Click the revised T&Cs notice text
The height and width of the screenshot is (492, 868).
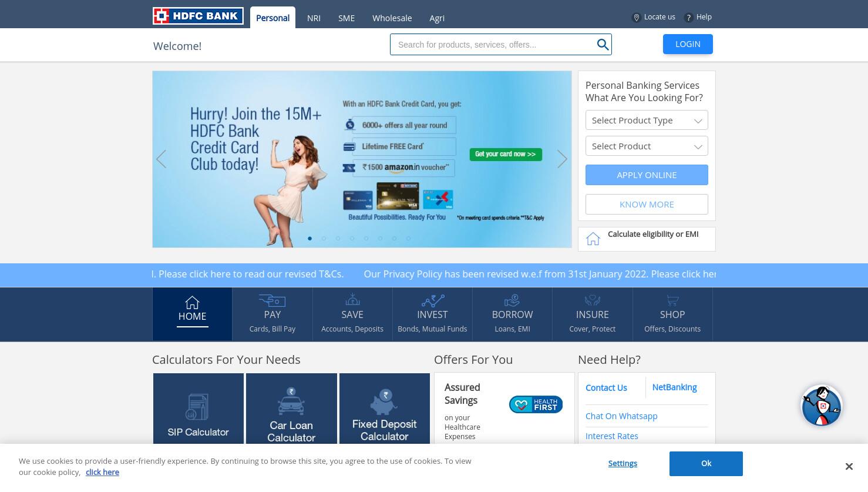pyautogui.click(x=248, y=275)
